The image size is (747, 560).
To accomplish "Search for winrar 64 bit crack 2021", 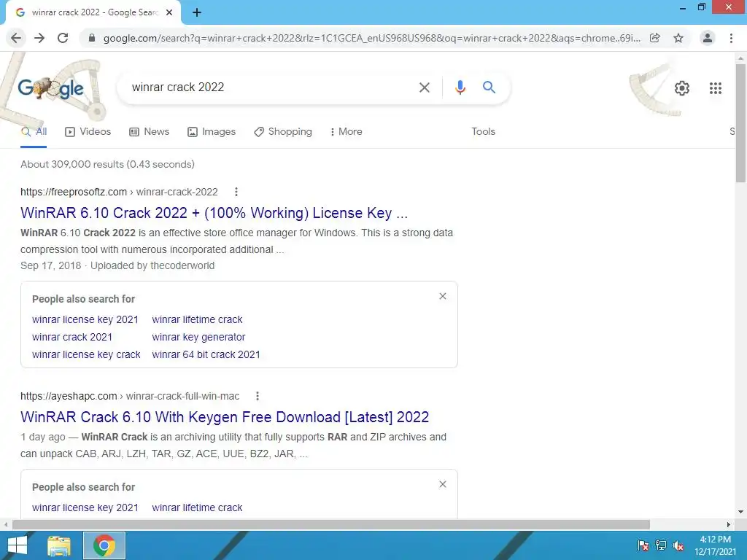I will (x=206, y=355).
